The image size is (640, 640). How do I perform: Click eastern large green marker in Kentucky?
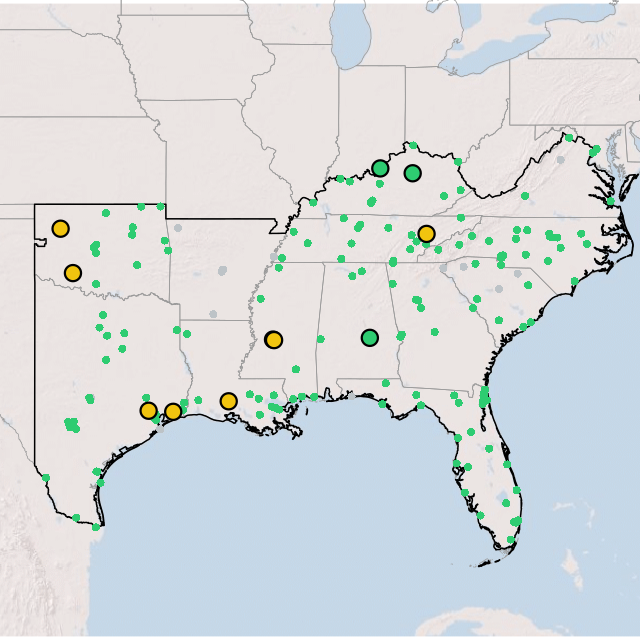pos(413,173)
